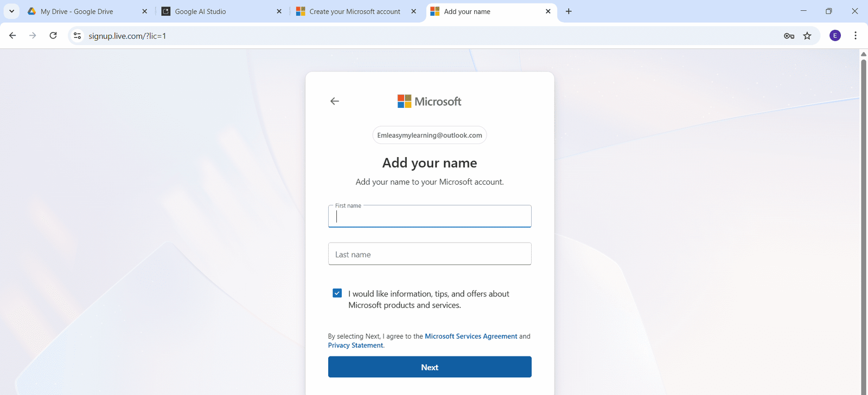Expand the tab search dropdown arrow

[x=11, y=11]
